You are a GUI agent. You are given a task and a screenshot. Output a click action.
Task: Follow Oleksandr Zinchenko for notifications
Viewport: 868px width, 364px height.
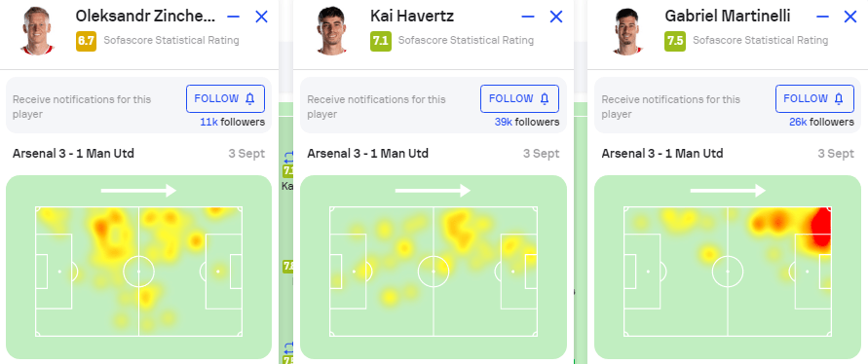point(225,99)
